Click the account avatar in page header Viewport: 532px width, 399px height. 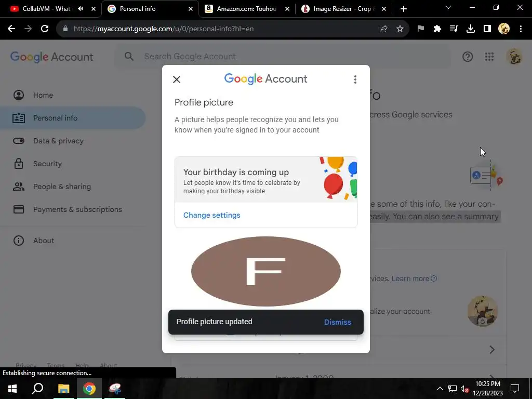point(514,57)
